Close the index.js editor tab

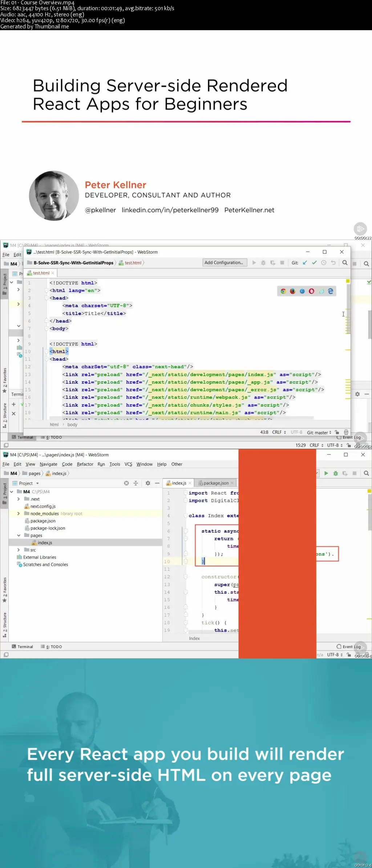tap(190, 483)
